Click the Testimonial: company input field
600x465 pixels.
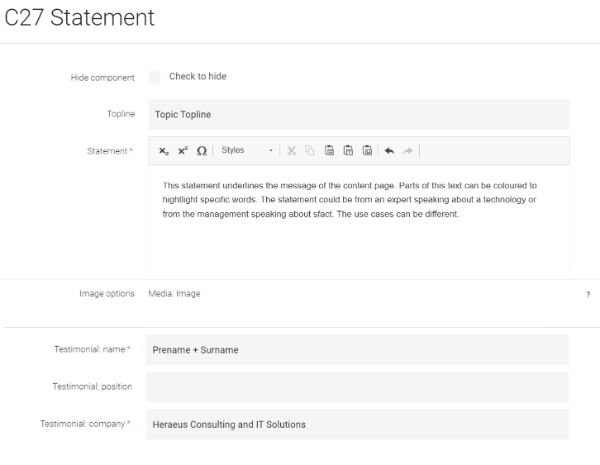click(x=357, y=424)
